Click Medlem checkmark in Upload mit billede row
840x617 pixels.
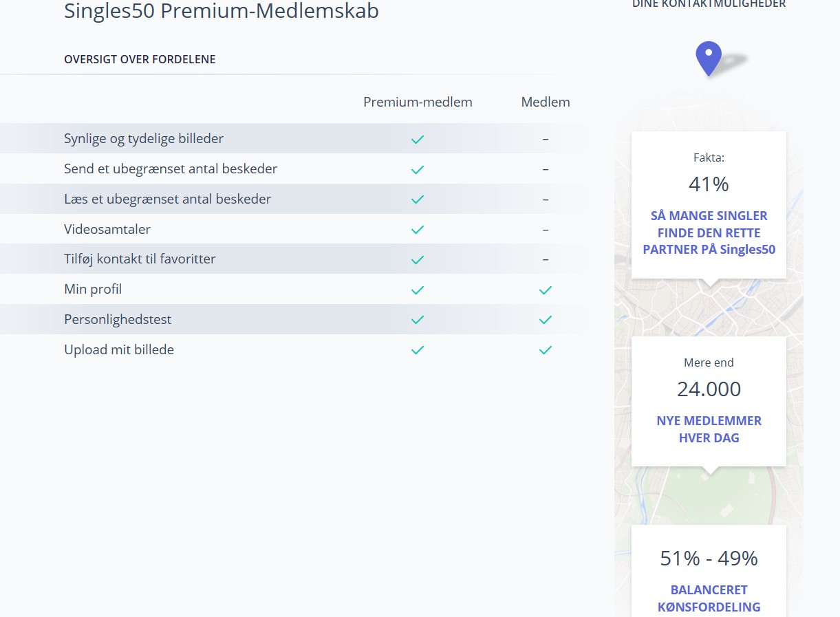[x=546, y=350]
